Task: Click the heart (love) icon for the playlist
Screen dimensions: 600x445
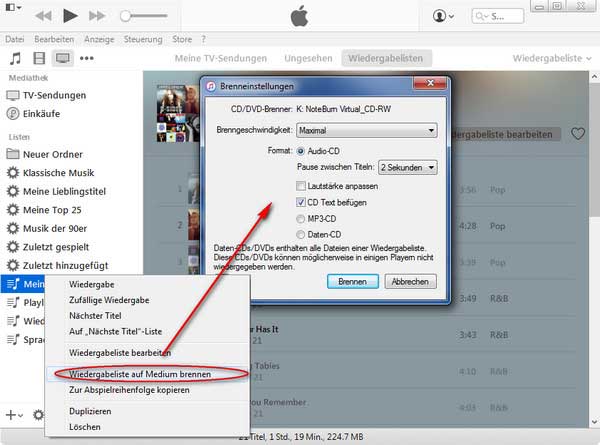Action: tap(578, 134)
